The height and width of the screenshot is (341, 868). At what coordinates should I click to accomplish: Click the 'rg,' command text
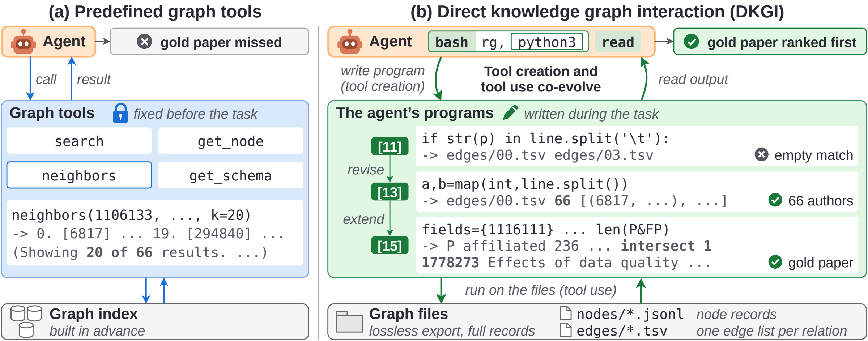tap(493, 43)
